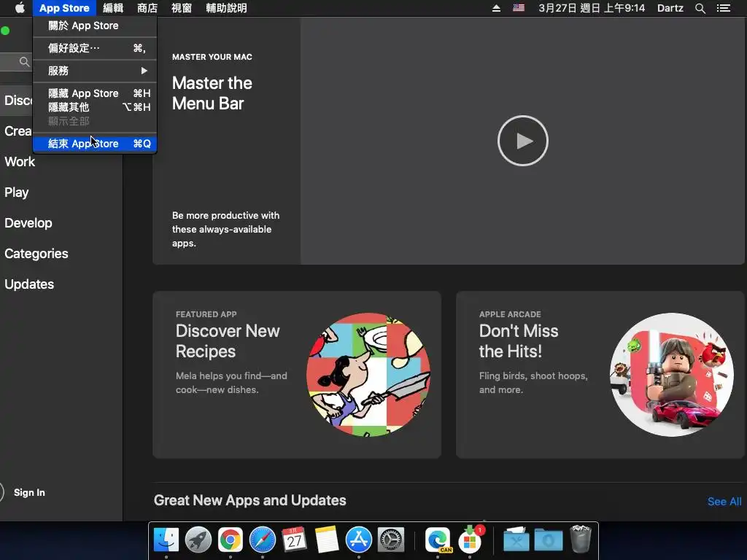Open the Work sidebar section

(x=20, y=161)
